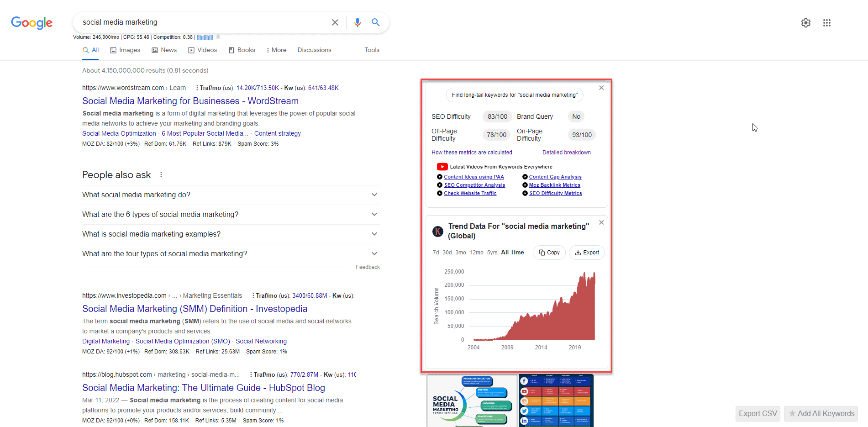Open the Google apps launcher grid

[826, 22]
